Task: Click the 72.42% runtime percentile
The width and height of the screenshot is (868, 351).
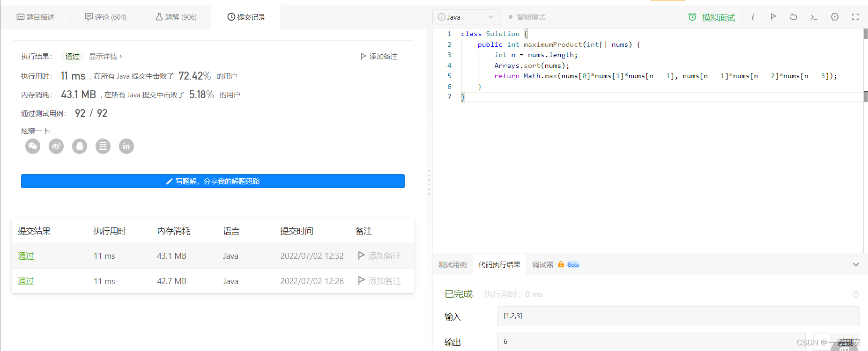Action: [195, 76]
